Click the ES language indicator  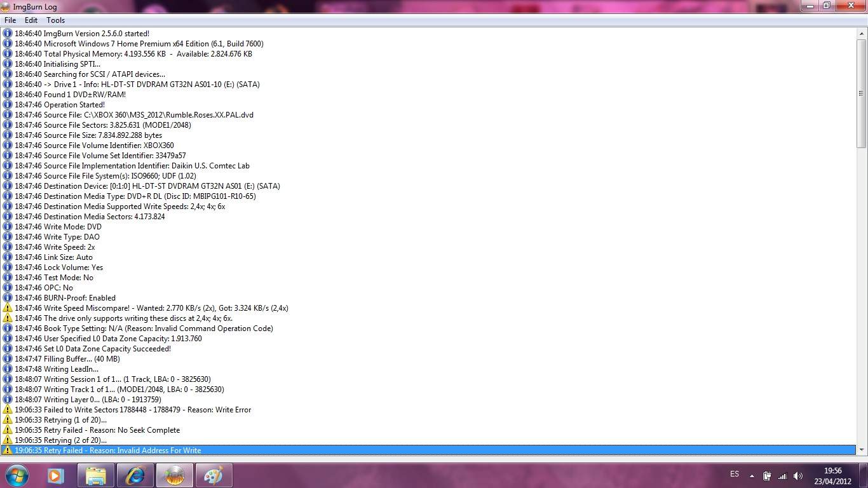(735, 474)
